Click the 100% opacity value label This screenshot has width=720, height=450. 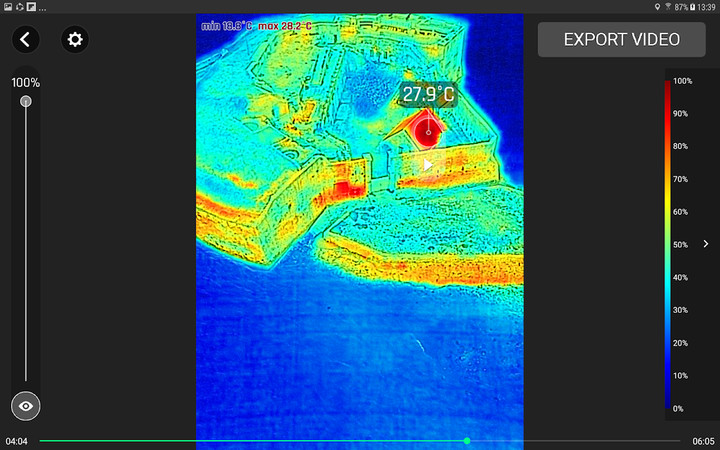tap(26, 83)
